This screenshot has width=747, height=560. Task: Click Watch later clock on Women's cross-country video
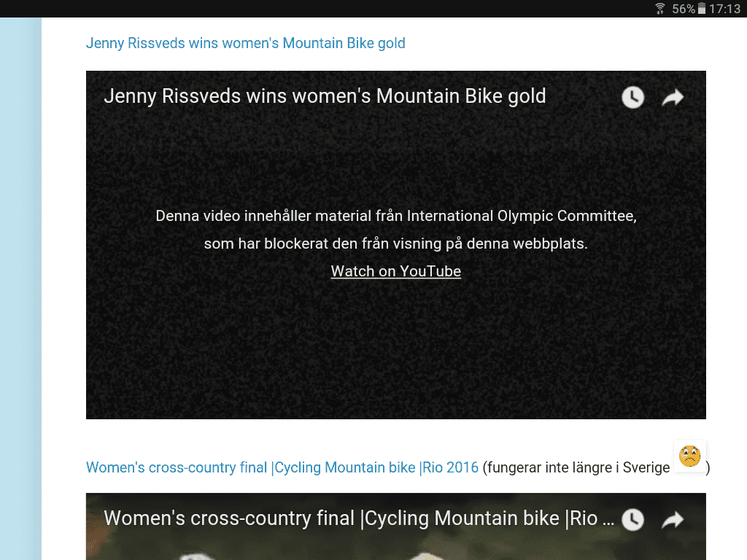pyautogui.click(x=632, y=519)
